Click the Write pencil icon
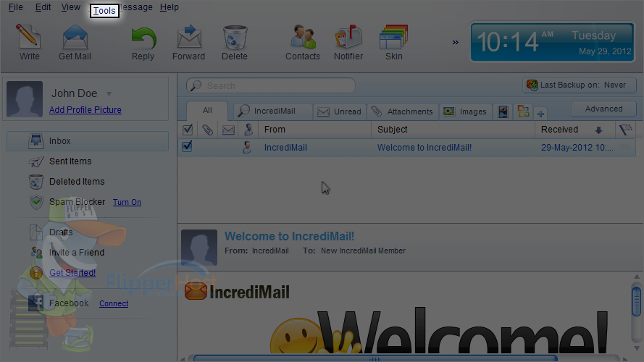The image size is (644, 362). click(x=28, y=36)
